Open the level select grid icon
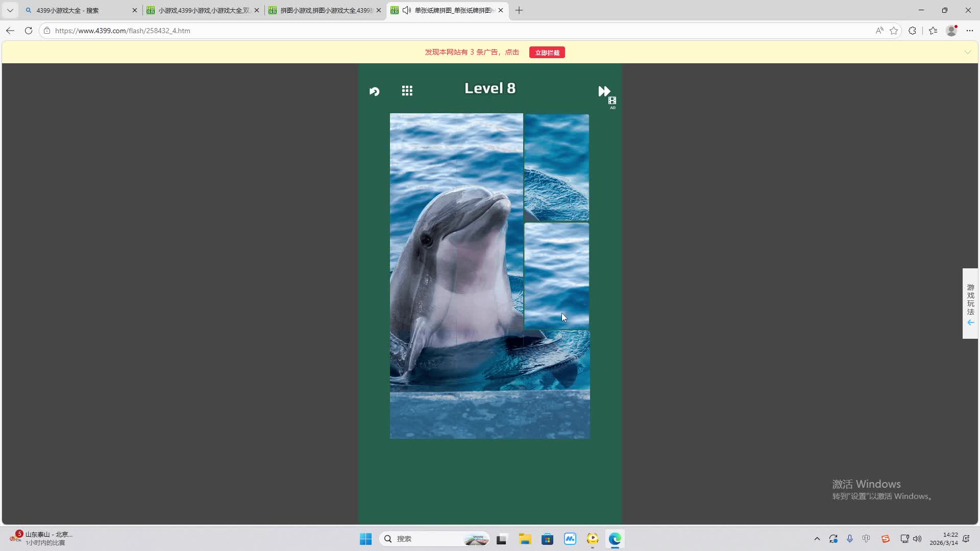The height and width of the screenshot is (551, 980). (x=407, y=91)
